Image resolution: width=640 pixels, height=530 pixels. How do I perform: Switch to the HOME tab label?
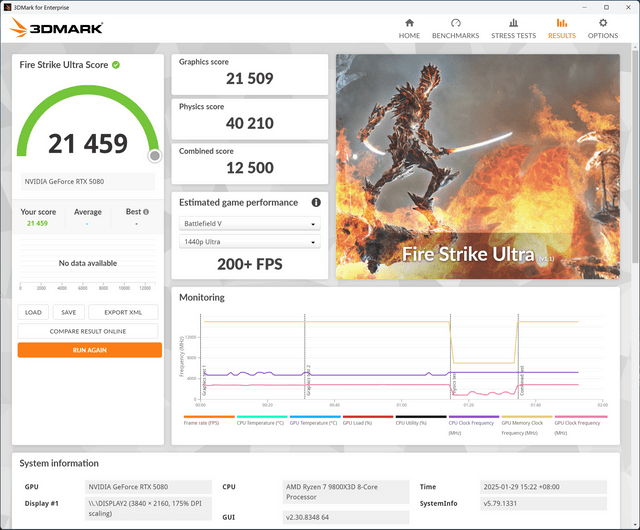tap(409, 36)
